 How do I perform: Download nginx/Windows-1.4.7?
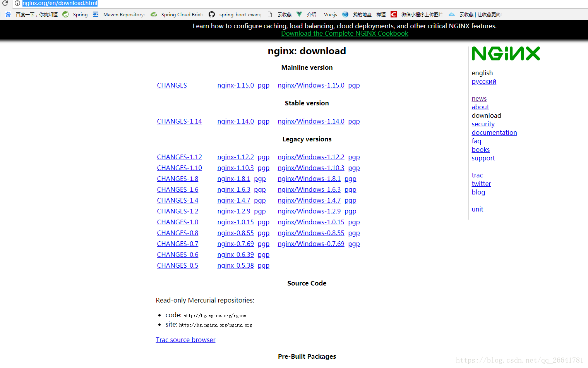tap(309, 200)
